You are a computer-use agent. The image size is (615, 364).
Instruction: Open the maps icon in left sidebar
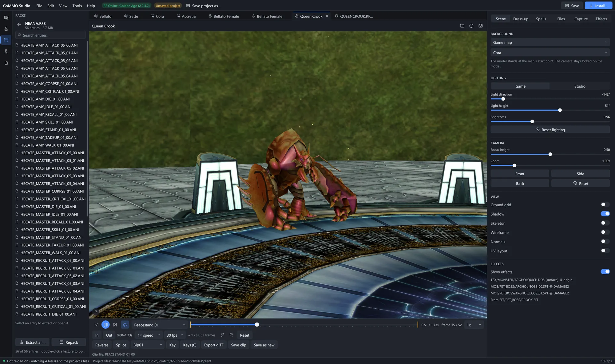pyautogui.click(x=6, y=18)
